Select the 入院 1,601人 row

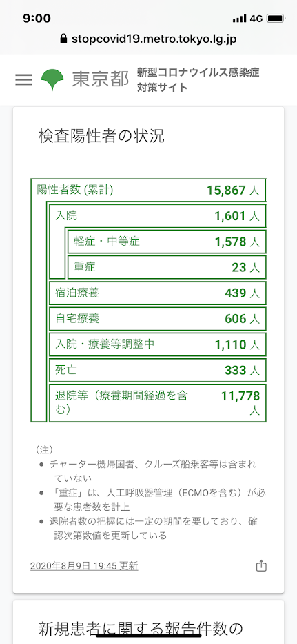[x=158, y=216]
